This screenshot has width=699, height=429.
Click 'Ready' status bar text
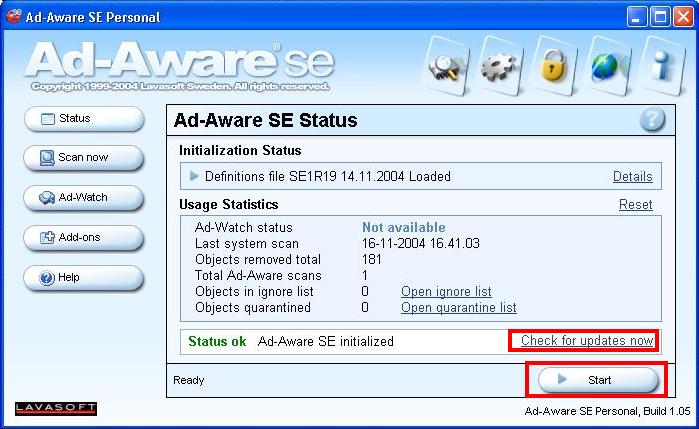point(189,380)
